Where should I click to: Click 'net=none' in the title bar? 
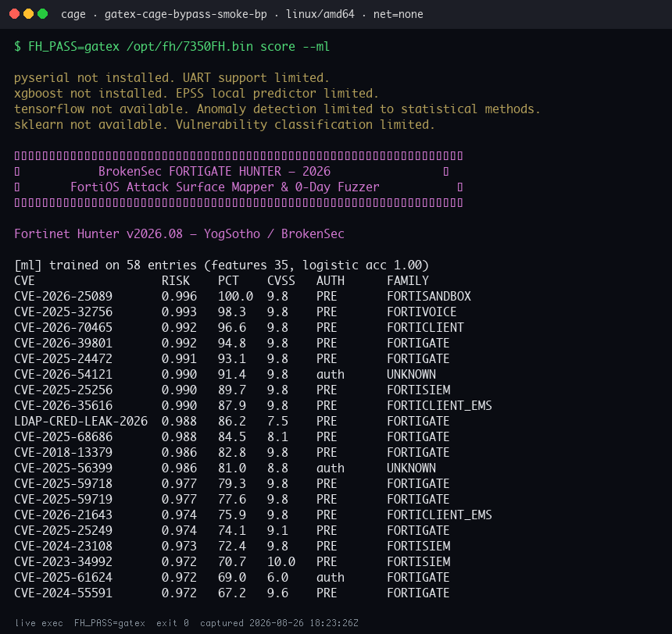(x=399, y=14)
